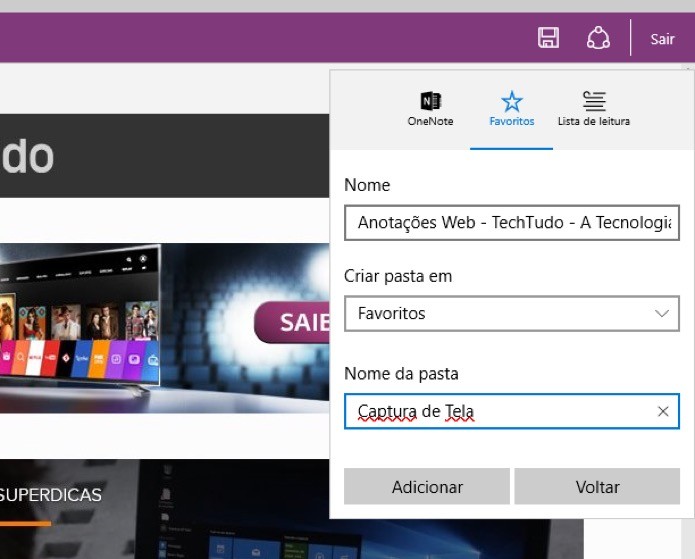695x559 pixels.
Task: Click the Voltar button
Action: tap(597, 486)
